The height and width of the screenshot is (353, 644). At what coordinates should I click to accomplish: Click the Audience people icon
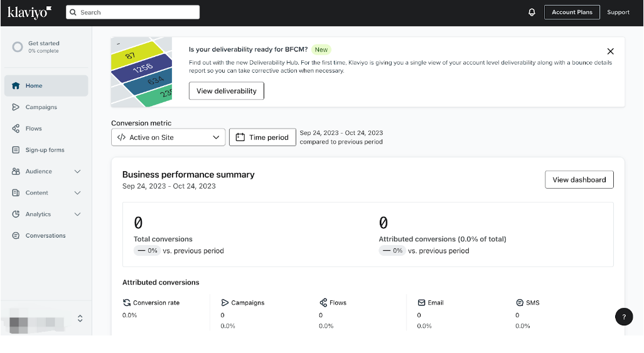[x=16, y=171]
